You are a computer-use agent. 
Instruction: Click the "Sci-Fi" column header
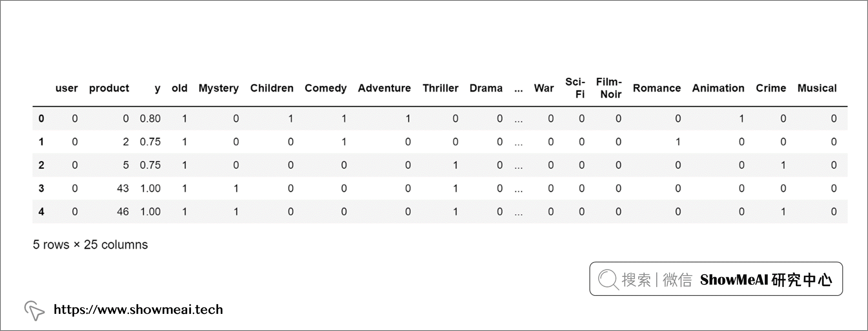pyautogui.click(x=575, y=88)
